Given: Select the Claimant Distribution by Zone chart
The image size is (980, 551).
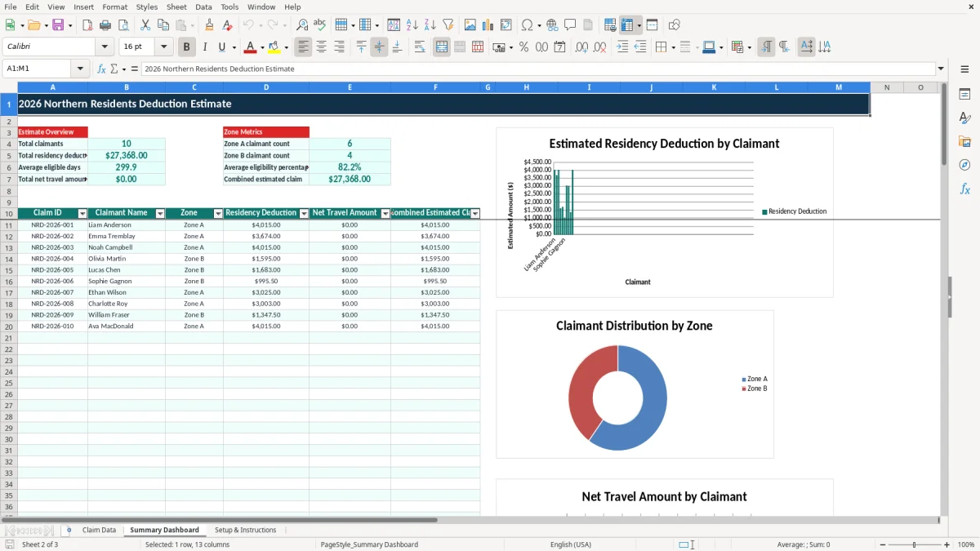Looking at the screenshot, I should (635, 384).
